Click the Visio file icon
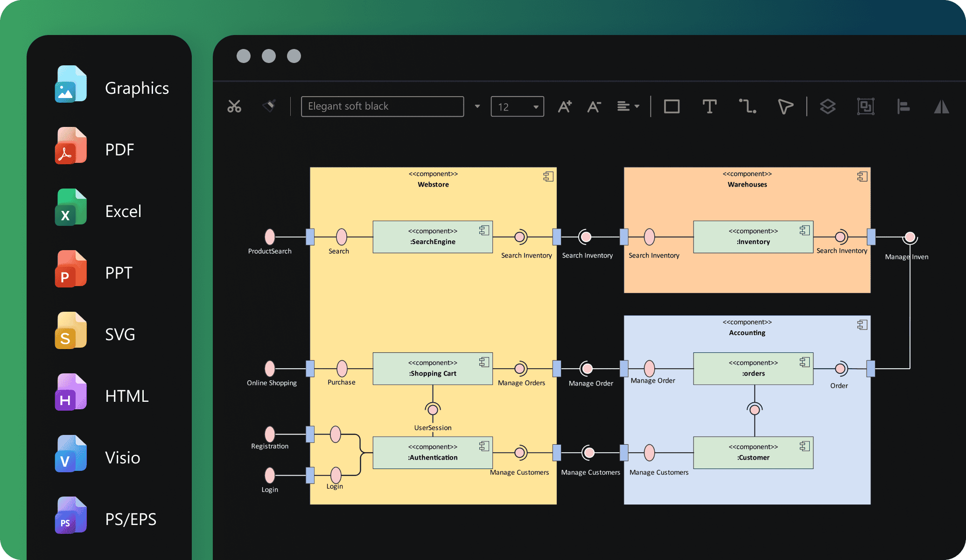Screen dimensions: 966x560 click(71, 454)
